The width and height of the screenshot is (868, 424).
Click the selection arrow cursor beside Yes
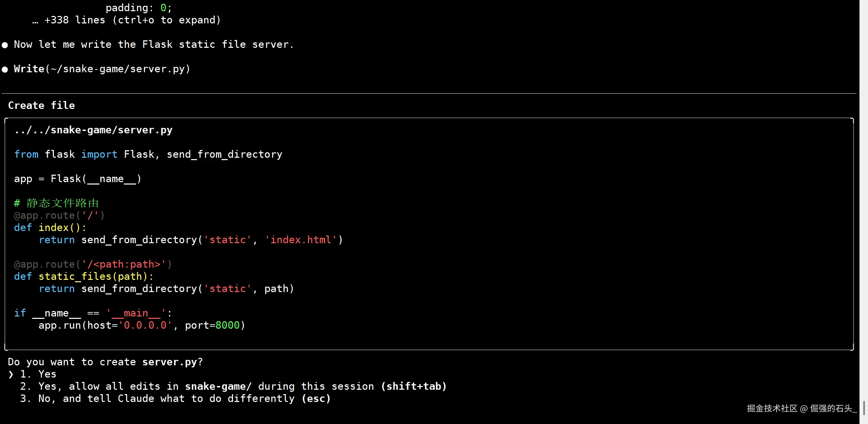(11, 374)
